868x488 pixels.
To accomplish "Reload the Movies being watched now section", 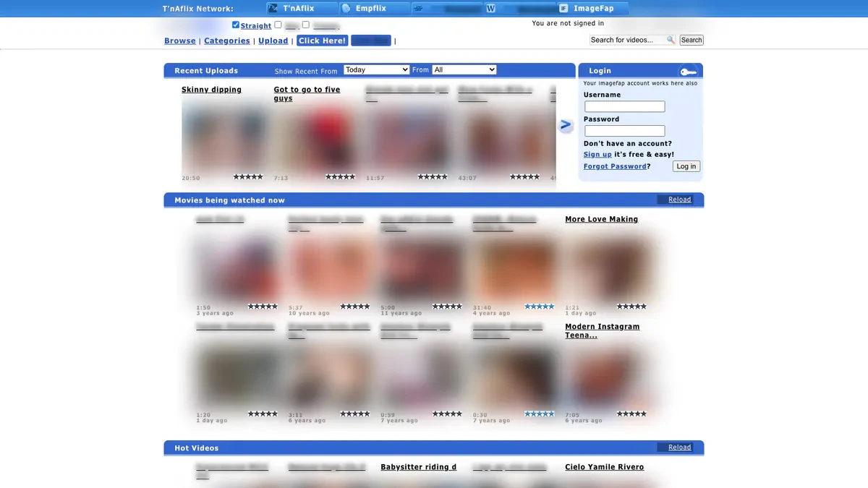I will tap(679, 200).
